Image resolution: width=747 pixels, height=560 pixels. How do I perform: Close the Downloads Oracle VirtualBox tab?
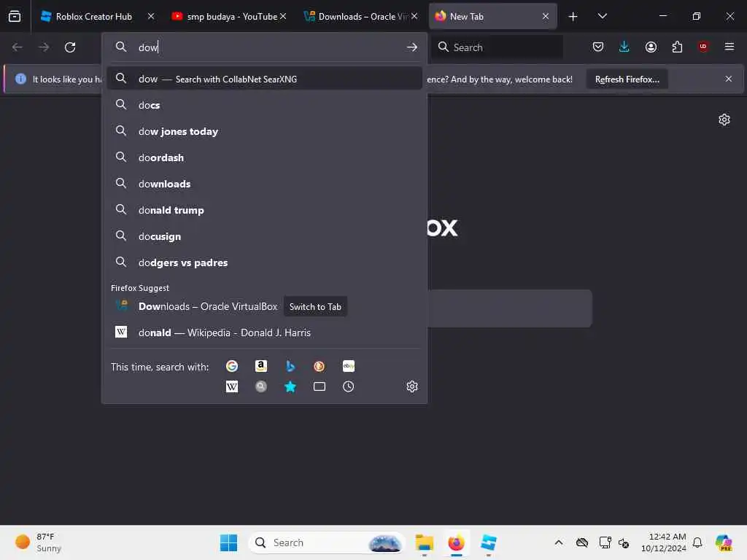click(414, 16)
